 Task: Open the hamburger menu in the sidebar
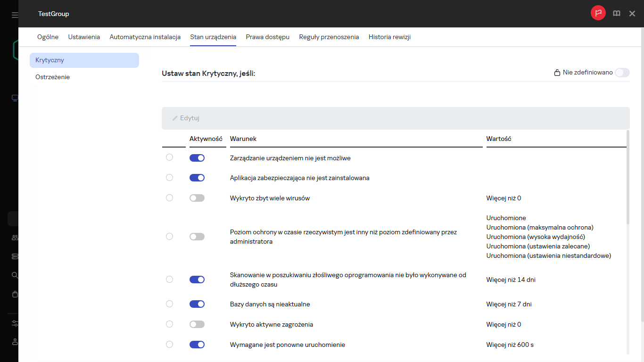[15, 15]
